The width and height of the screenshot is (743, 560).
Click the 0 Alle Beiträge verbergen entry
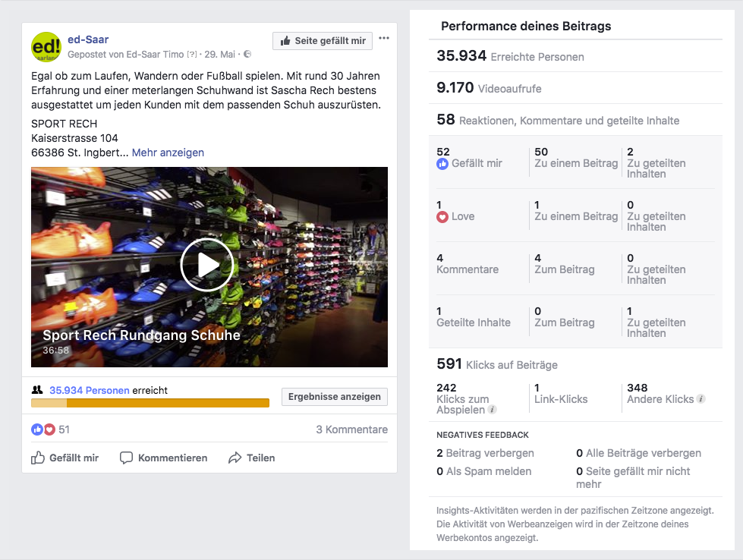[x=639, y=453]
